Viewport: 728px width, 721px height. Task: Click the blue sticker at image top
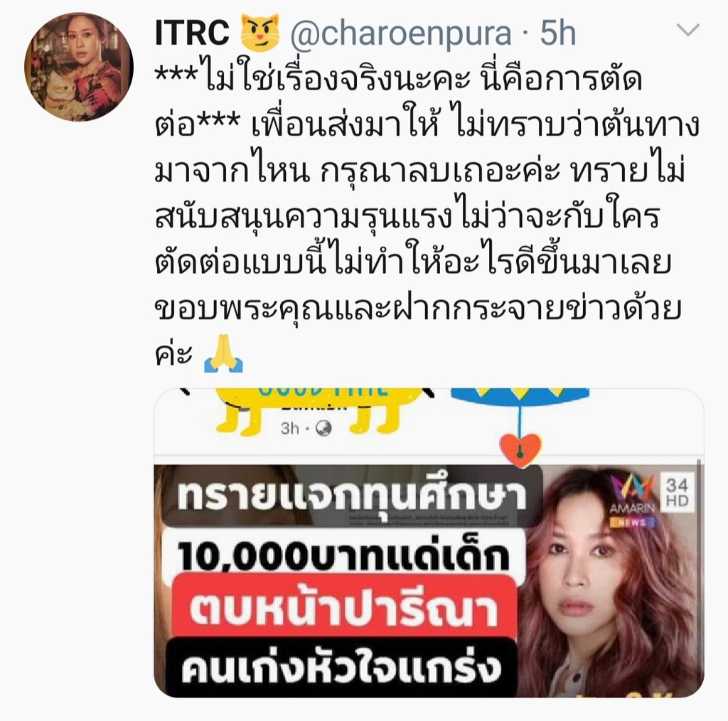pos(520,399)
